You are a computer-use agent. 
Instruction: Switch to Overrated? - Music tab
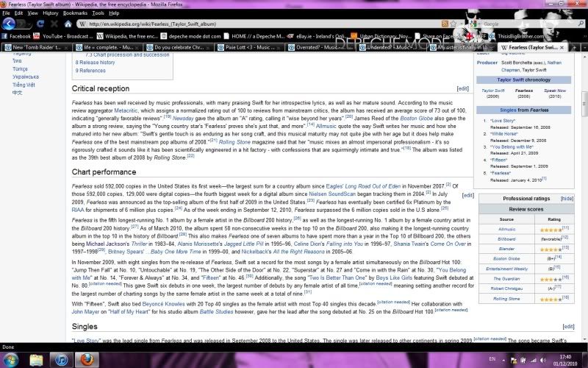(x=320, y=47)
